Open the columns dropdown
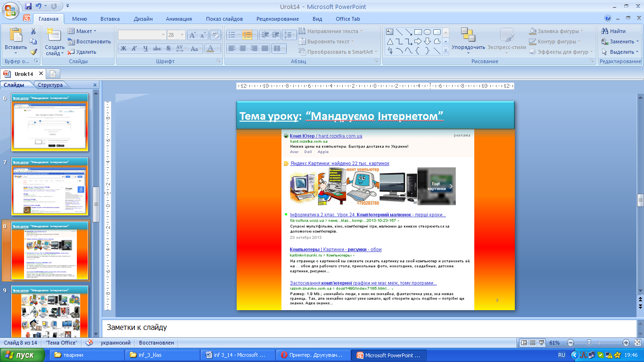 (x=280, y=48)
